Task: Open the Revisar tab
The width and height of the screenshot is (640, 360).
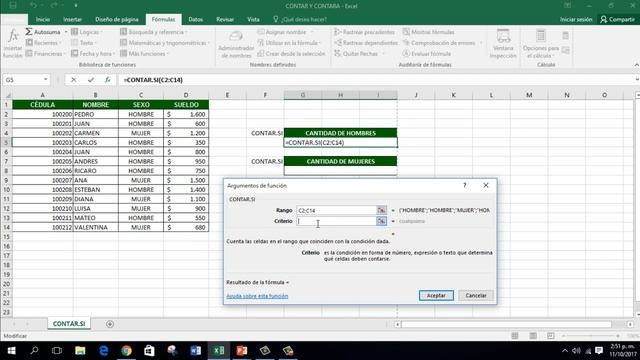Action: point(225,19)
